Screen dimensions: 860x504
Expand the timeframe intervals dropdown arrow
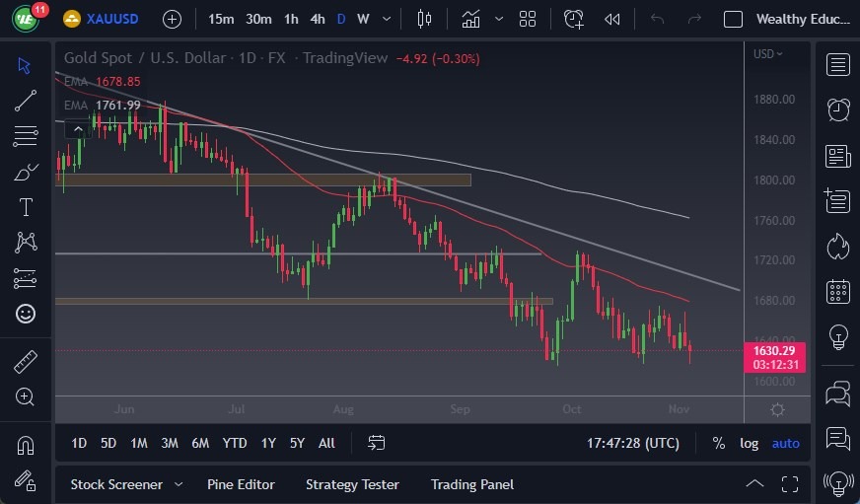click(385, 19)
